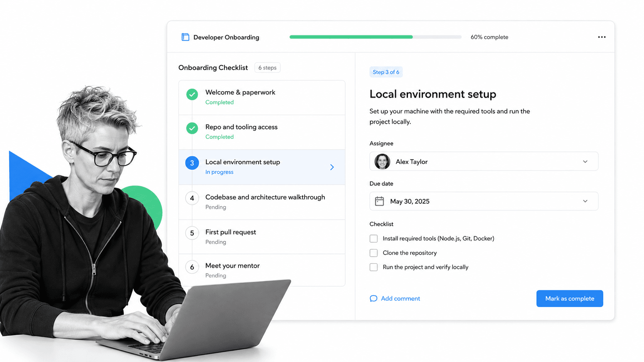Select Codebase and architecture walkthrough step
Screen dimensions: 644x362
pyautogui.click(x=262, y=202)
